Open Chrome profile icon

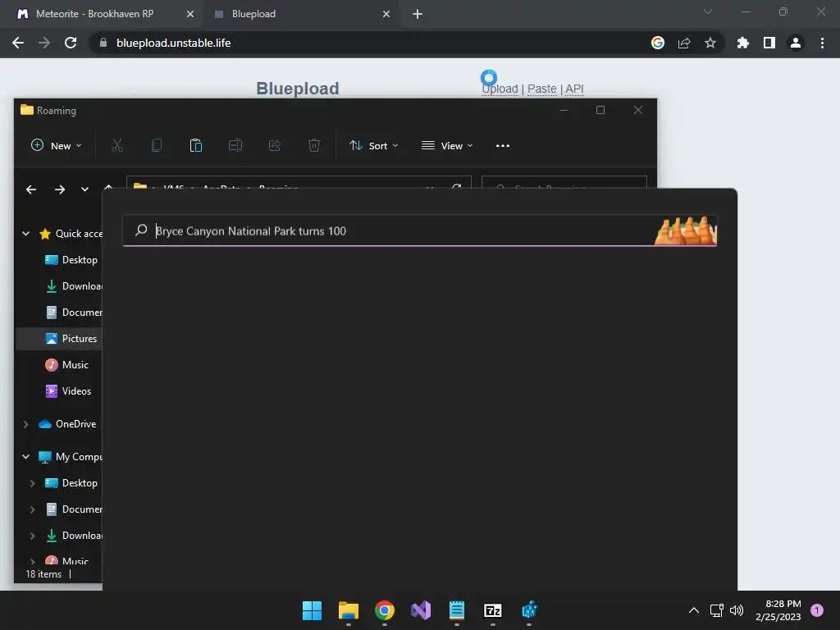tap(796, 43)
